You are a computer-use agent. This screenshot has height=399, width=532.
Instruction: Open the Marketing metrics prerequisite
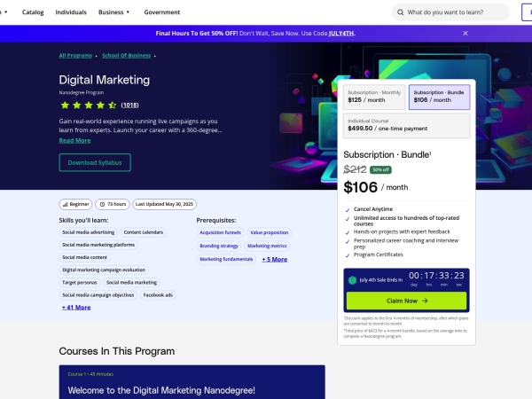267,246
